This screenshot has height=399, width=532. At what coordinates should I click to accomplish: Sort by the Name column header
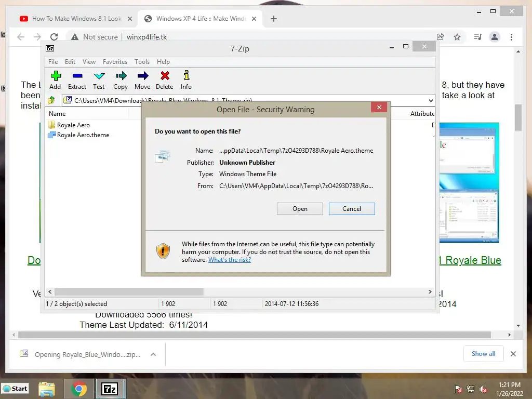87,114
